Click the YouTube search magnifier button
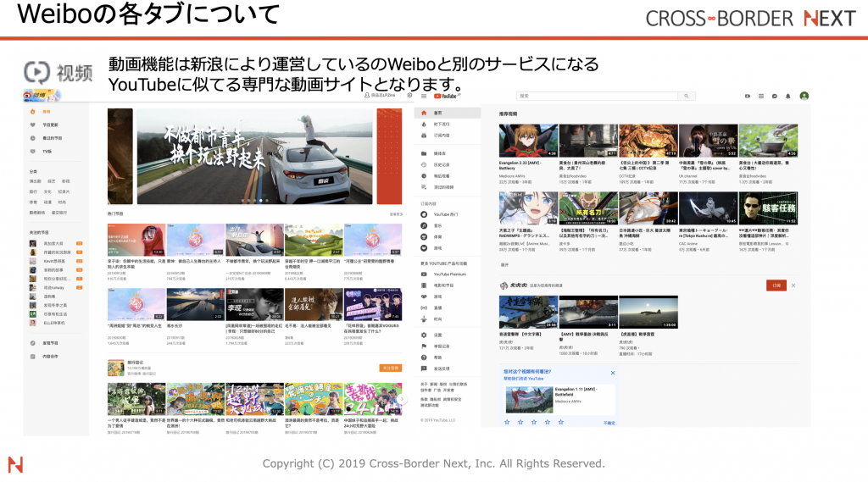Screen dimensions: 868x482 tap(687, 96)
